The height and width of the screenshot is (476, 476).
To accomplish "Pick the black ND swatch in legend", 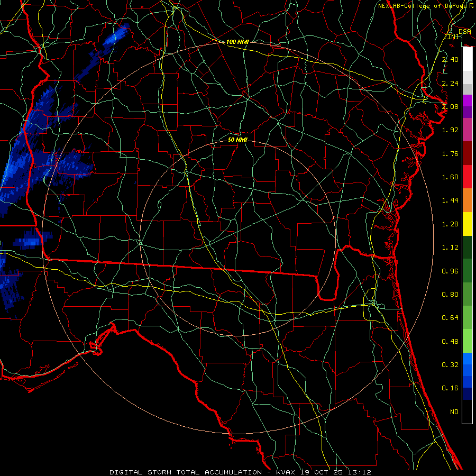I will click(467, 411).
